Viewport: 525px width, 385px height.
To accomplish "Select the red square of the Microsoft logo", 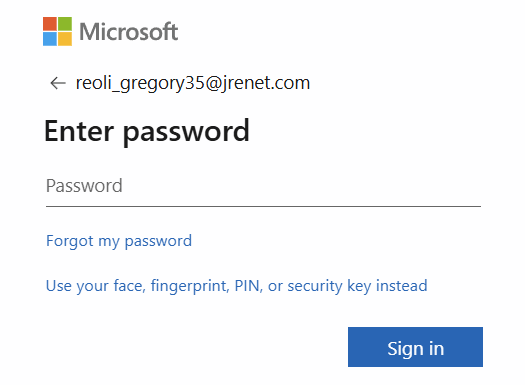I will [x=50, y=24].
